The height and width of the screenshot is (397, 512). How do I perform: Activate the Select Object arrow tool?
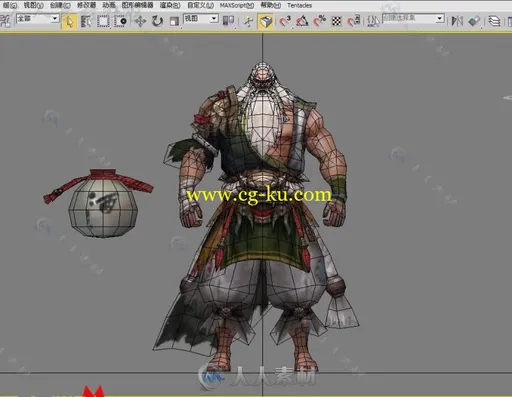(69, 21)
